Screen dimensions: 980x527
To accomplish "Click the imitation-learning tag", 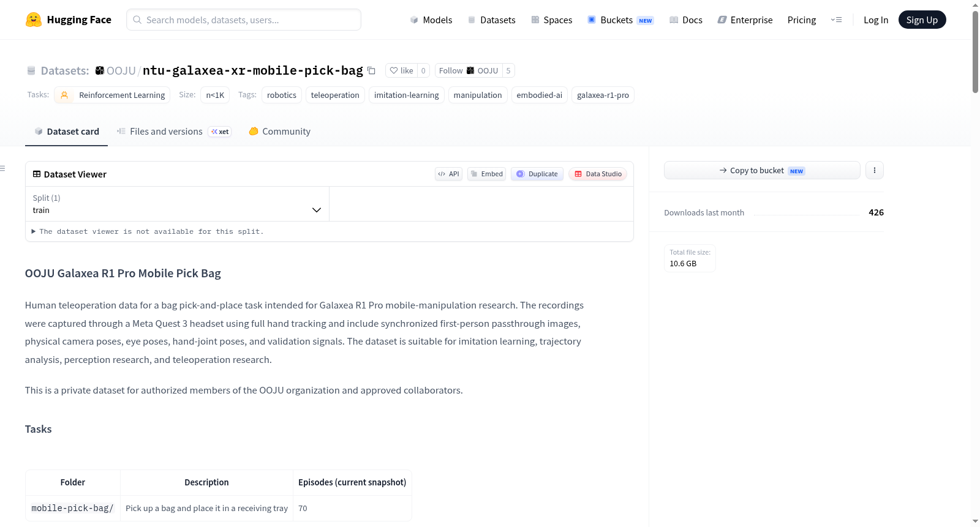I will click(x=407, y=95).
